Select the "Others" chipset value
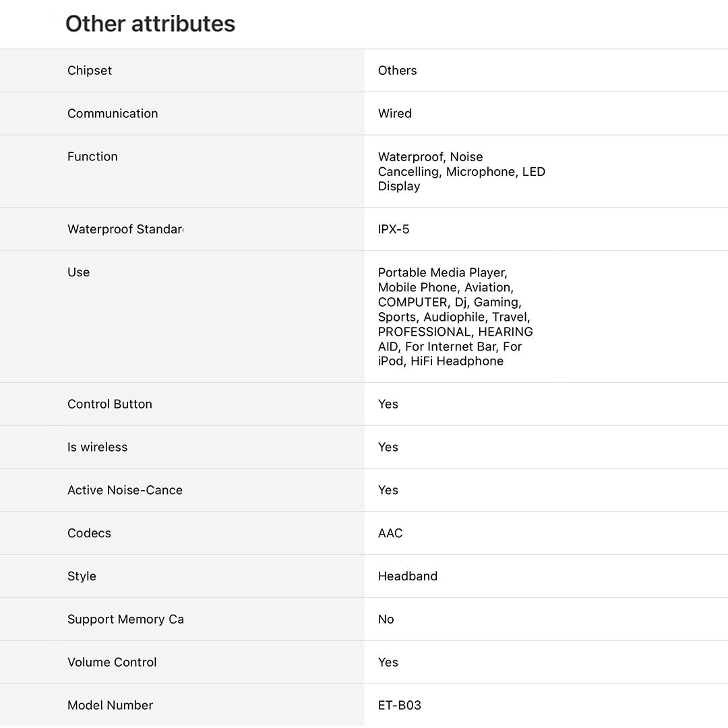Image resolution: width=728 pixels, height=728 pixels. (397, 71)
